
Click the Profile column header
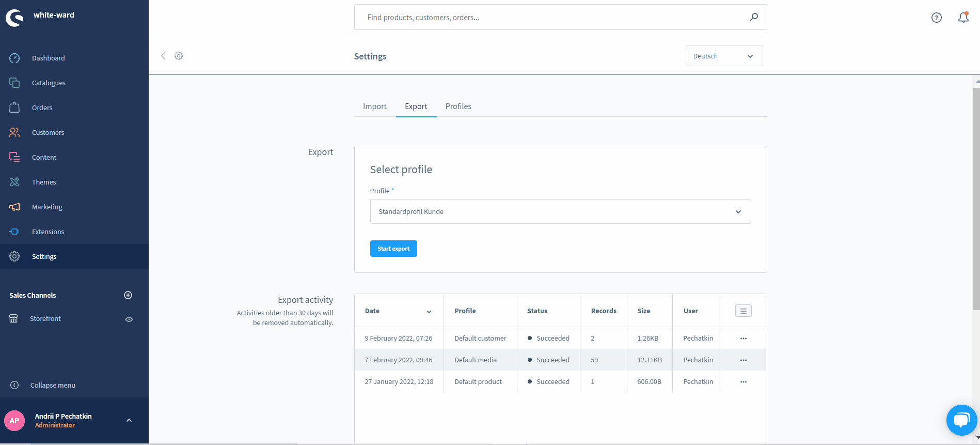(x=465, y=311)
